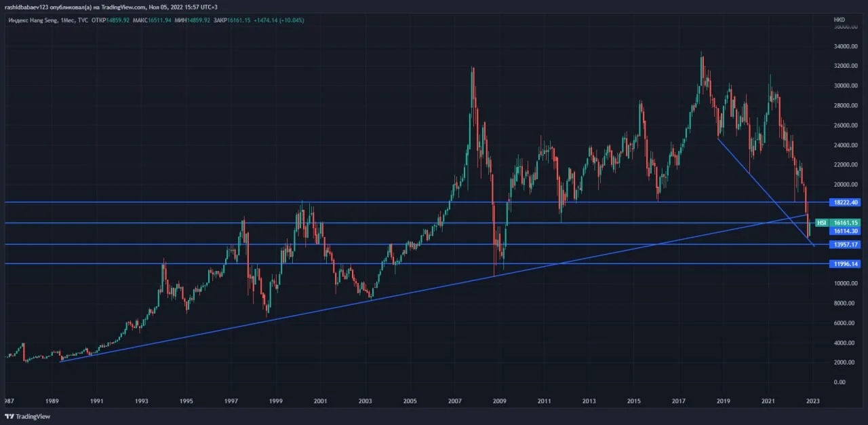Click the 2017 year on time axis
This screenshot has height=425, width=868.
pyautogui.click(x=679, y=401)
